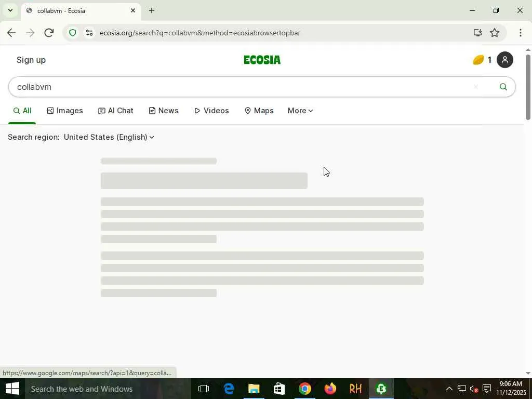This screenshot has height=399, width=532.
Task: Select the collabvm - Ecosia tab
Action: (81, 11)
